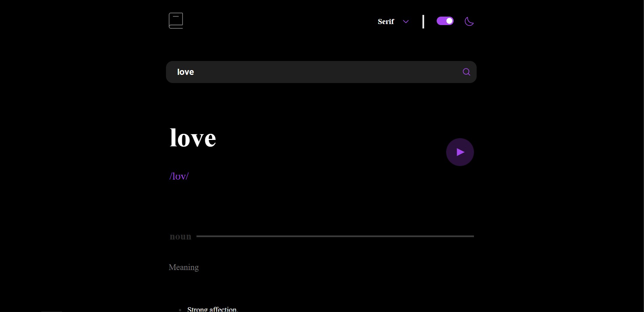644x312 pixels.
Task: Click the purple play triangle icon
Action: pyautogui.click(x=460, y=152)
